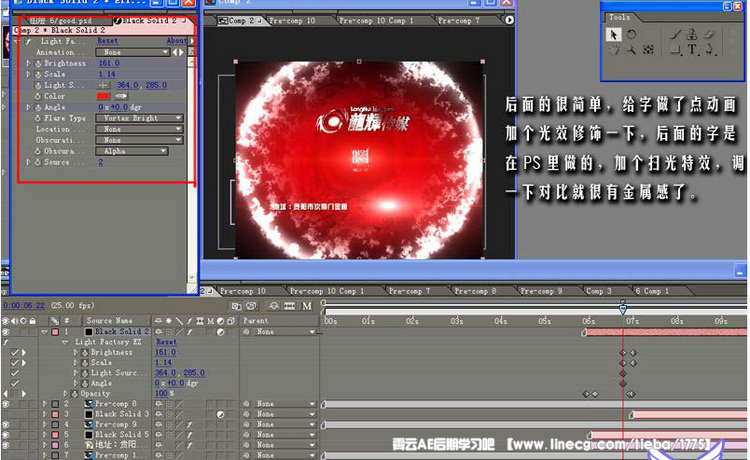Select the Eraser tool in Tools panel
The width and height of the screenshot is (750, 460).
pyautogui.click(x=709, y=34)
